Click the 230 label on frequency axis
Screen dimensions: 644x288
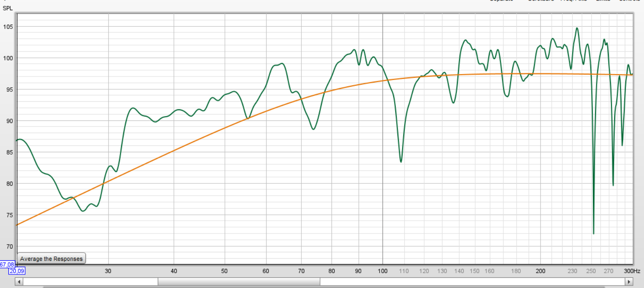click(x=573, y=271)
